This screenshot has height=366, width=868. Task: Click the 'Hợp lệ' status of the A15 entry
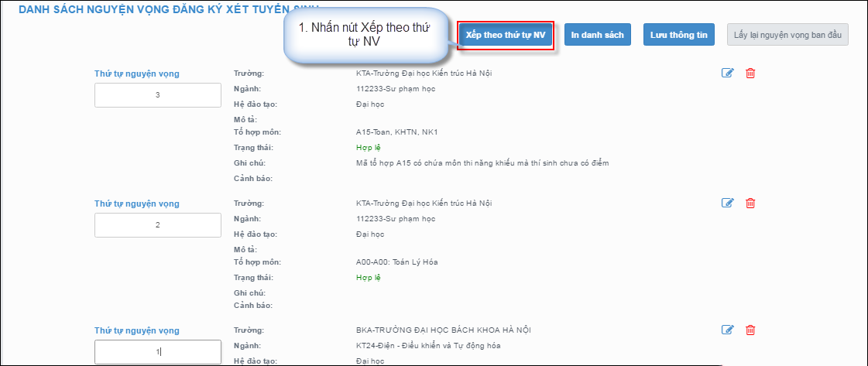point(369,147)
